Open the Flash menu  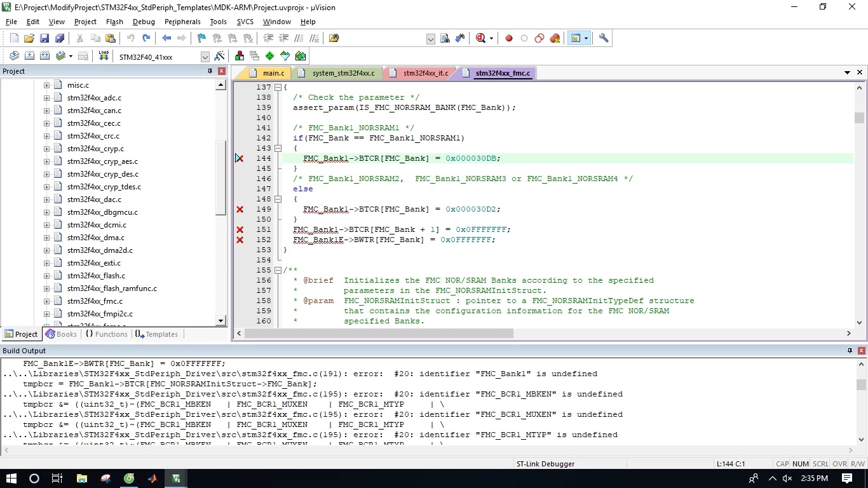click(x=114, y=22)
